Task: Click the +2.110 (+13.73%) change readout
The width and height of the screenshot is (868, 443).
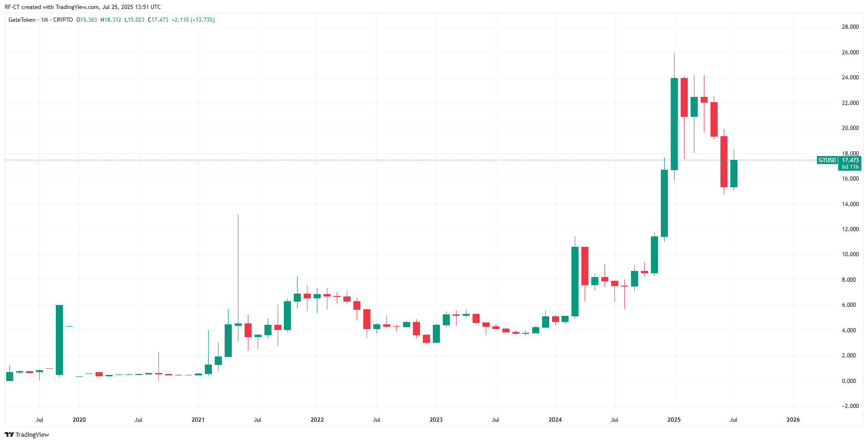Action: click(193, 20)
